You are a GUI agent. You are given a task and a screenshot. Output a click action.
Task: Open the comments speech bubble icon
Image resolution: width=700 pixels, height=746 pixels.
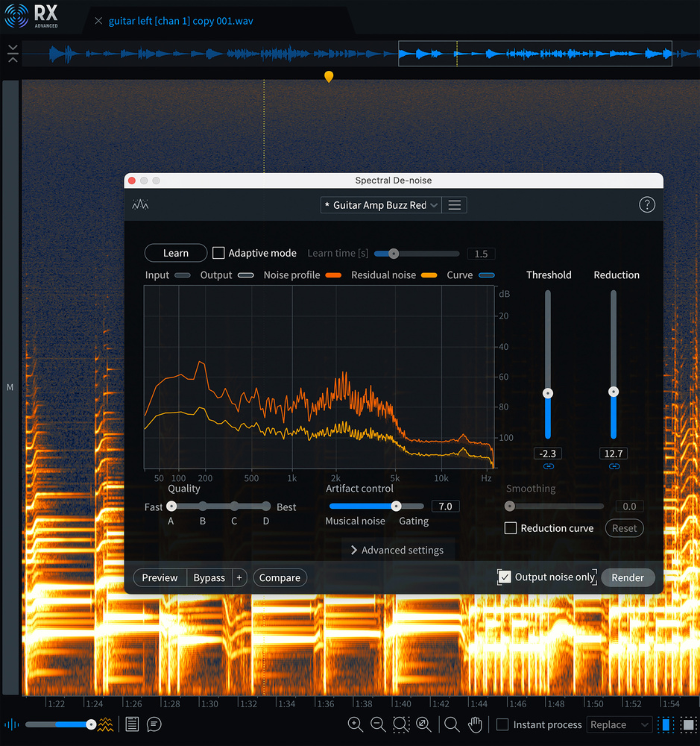coord(154,724)
